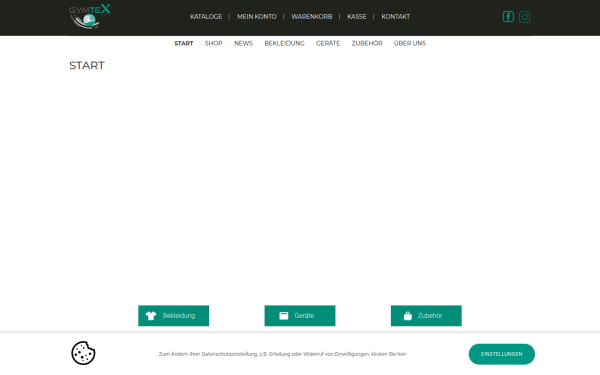The height and width of the screenshot is (375, 600).
Task: Click the privacy settings notice text
Action: pos(283,354)
